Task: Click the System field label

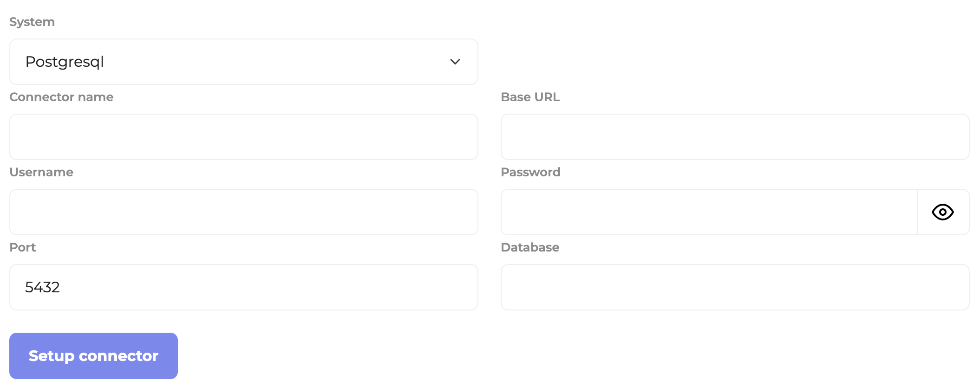Action: pyautogui.click(x=32, y=22)
